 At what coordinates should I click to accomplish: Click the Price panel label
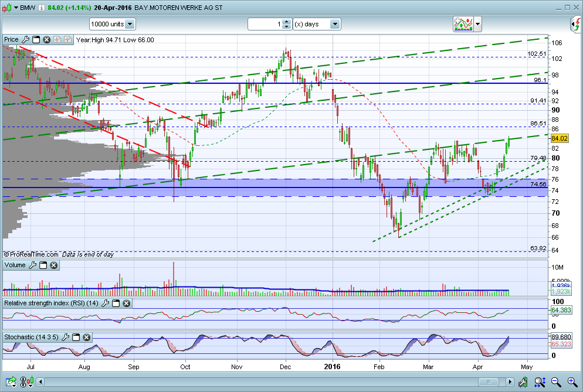click(11, 39)
